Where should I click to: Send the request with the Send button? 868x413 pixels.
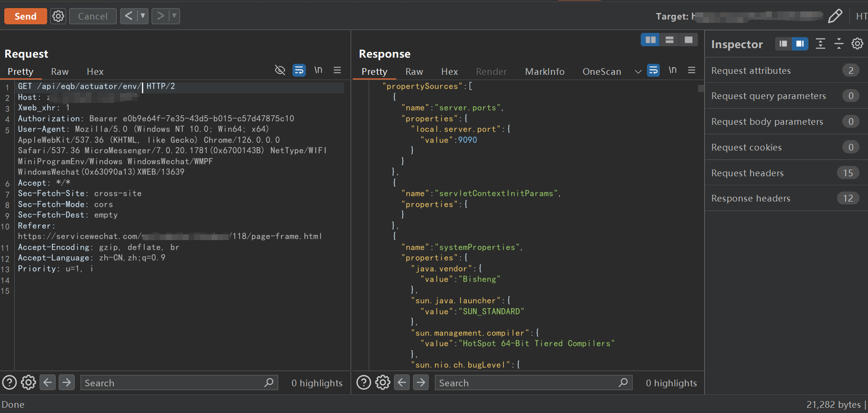point(25,16)
